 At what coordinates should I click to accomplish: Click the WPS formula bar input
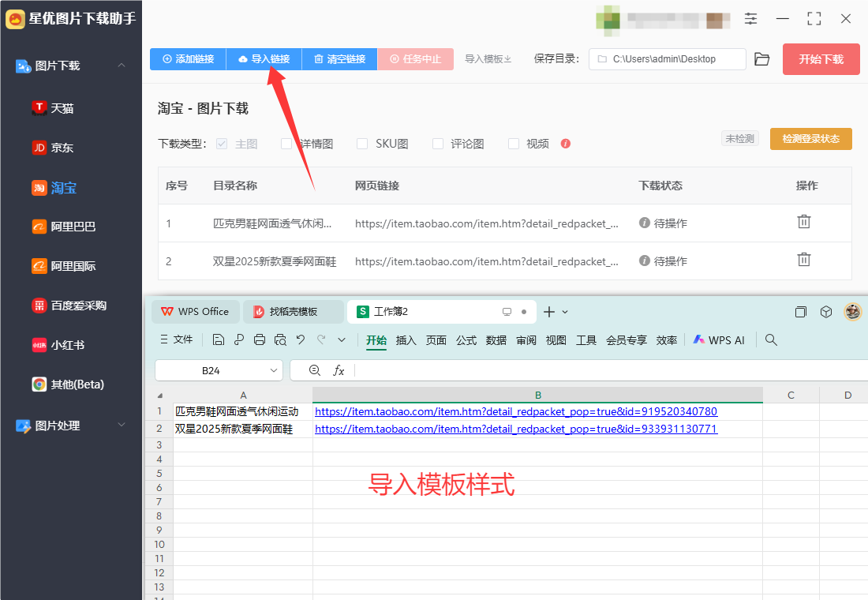[x=611, y=370]
